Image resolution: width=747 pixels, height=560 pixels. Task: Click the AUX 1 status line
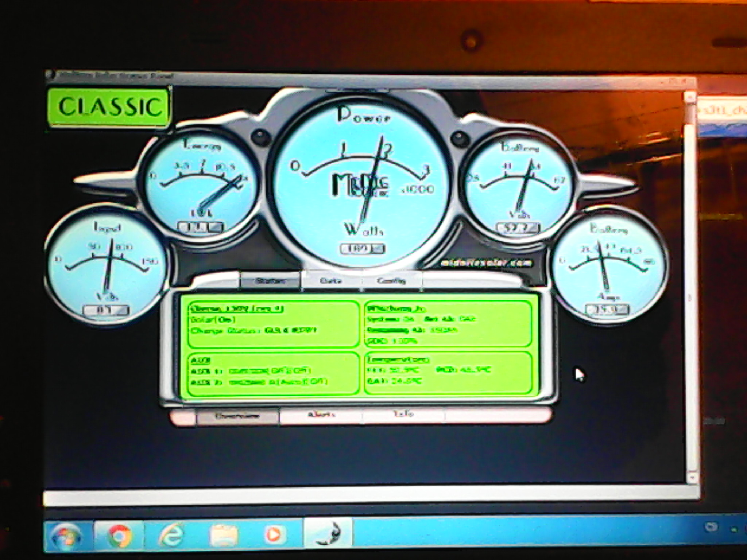[x=251, y=371]
